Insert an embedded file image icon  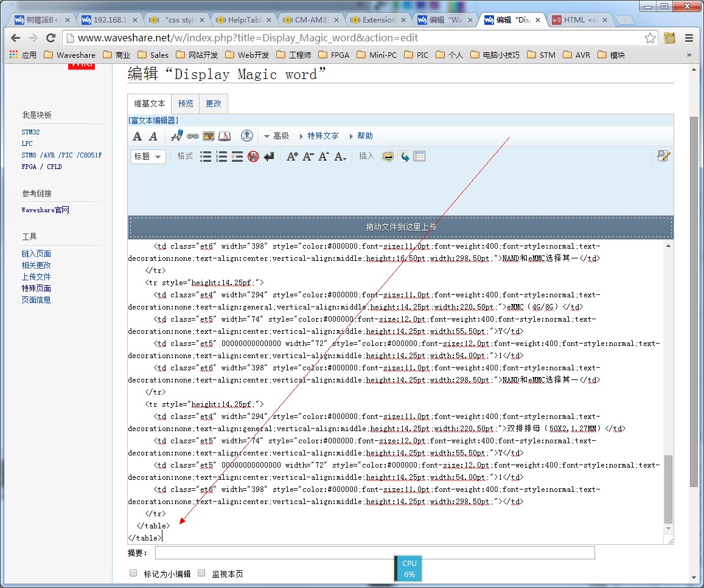point(209,136)
